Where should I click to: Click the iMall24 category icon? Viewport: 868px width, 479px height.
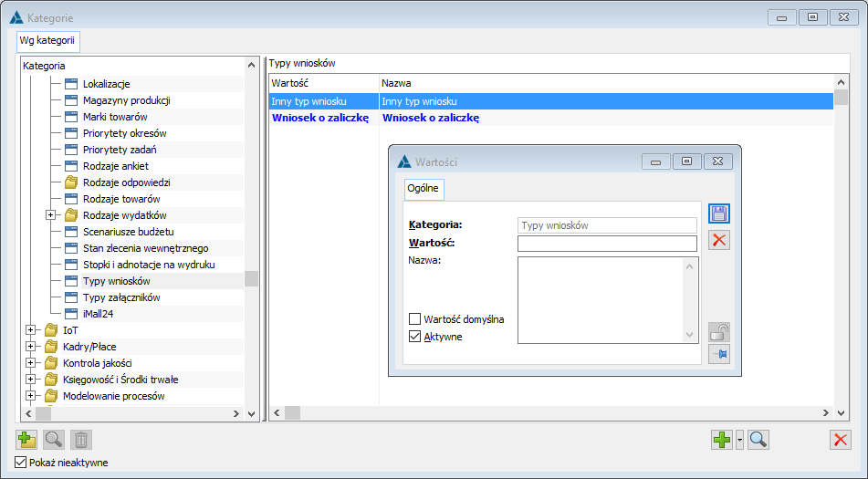[71, 314]
